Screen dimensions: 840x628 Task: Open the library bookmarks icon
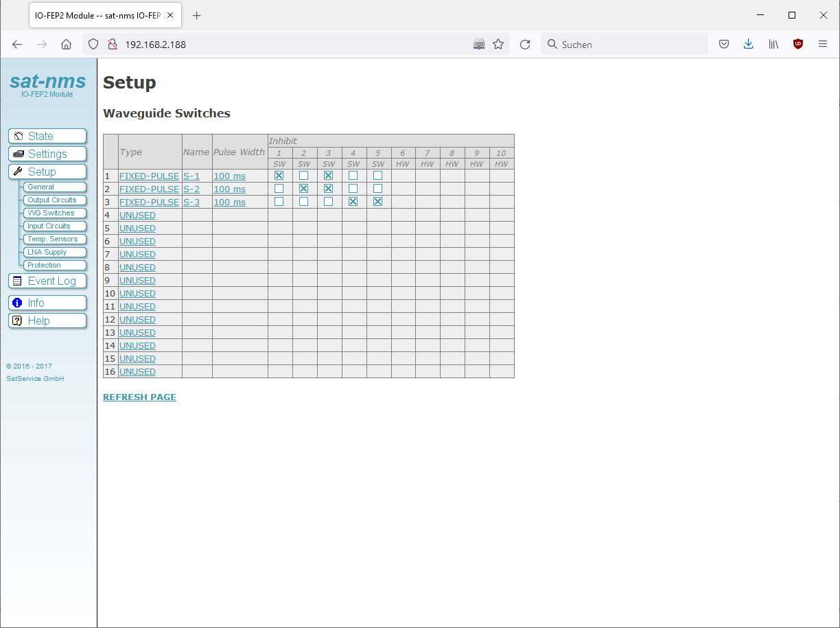pos(773,45)
